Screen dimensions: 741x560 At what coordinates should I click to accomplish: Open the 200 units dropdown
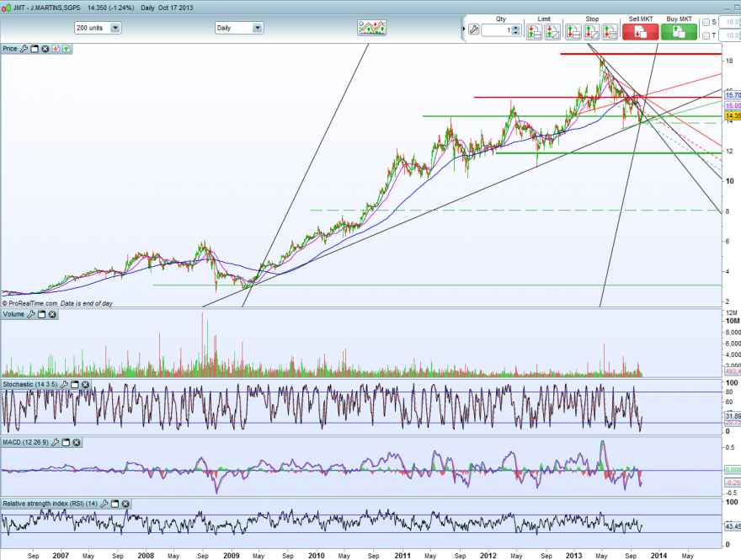coord(115,28)
